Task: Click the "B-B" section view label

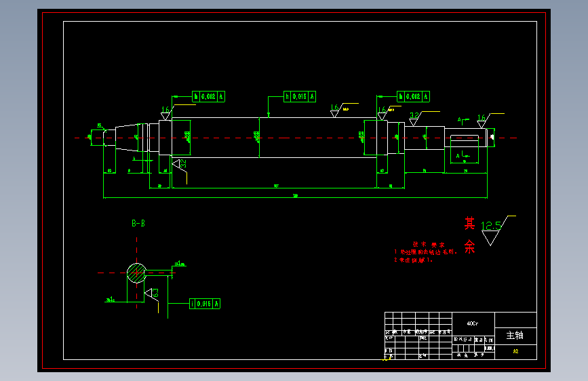Action: pyautogui.click(x=138, y=224)
